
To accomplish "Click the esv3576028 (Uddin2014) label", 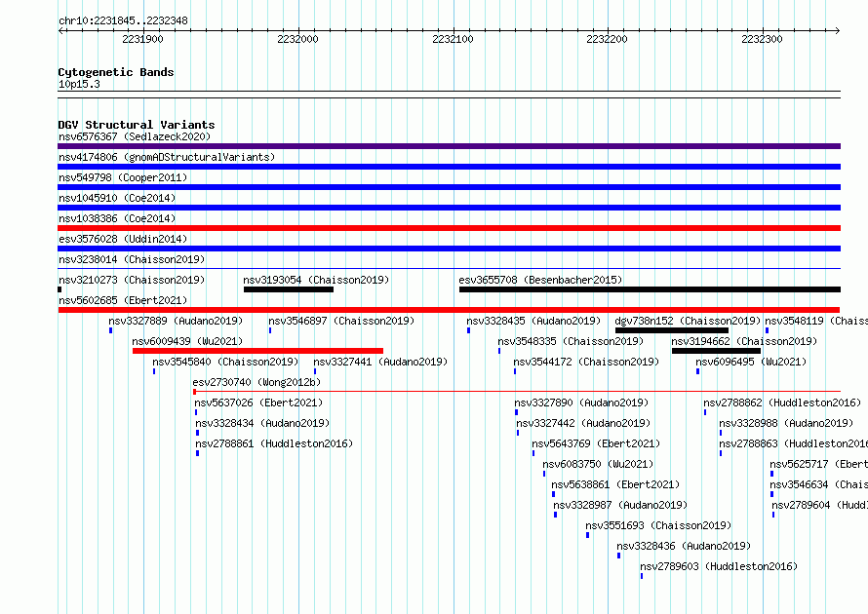I will 123,239.
